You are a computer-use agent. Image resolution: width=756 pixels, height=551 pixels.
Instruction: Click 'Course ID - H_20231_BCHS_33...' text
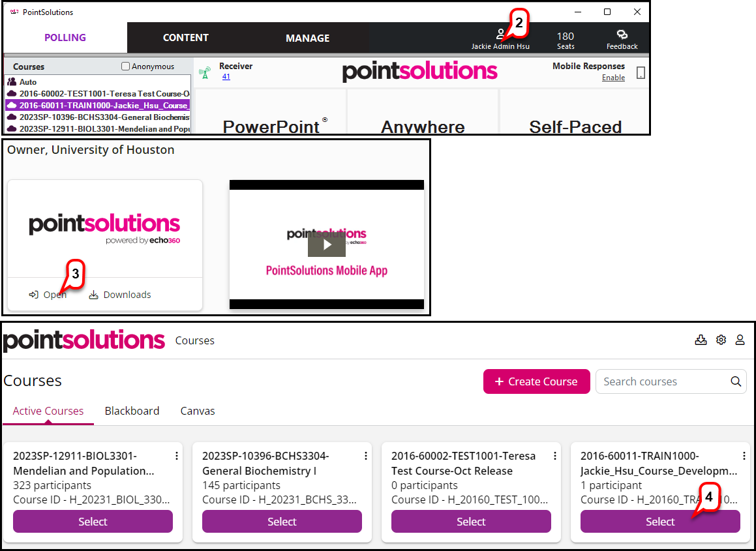[x=279, y=500]
